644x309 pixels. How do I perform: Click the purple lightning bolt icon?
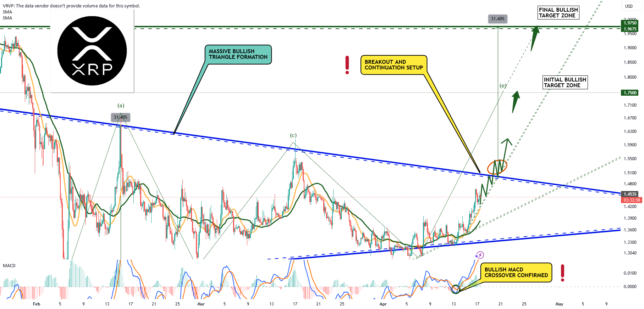click(x=479, y=255)
